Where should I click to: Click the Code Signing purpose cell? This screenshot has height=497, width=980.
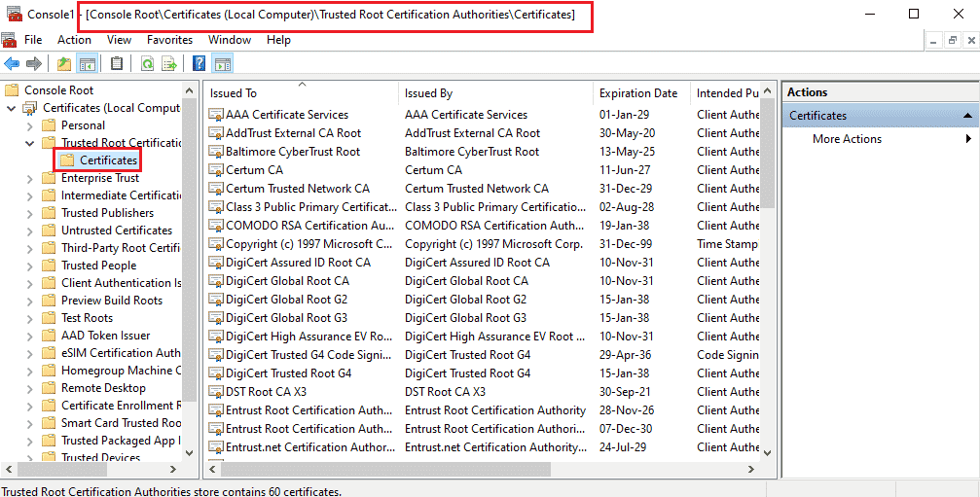[x=728, y=355]
